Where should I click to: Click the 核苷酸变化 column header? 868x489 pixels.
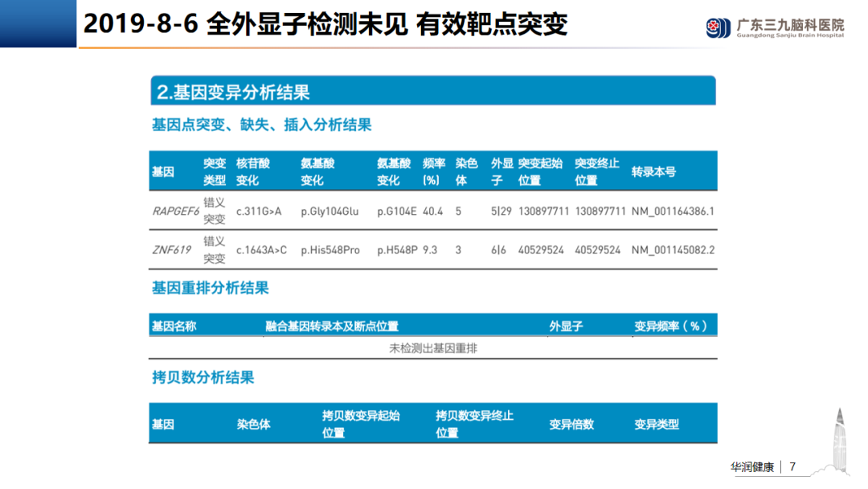coord(253,171)
